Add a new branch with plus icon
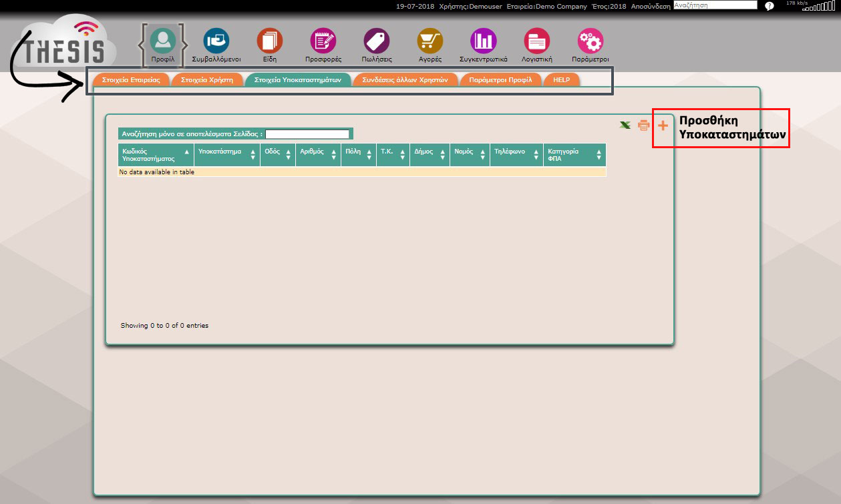841x504 pixels. click(x=663, y=125)
